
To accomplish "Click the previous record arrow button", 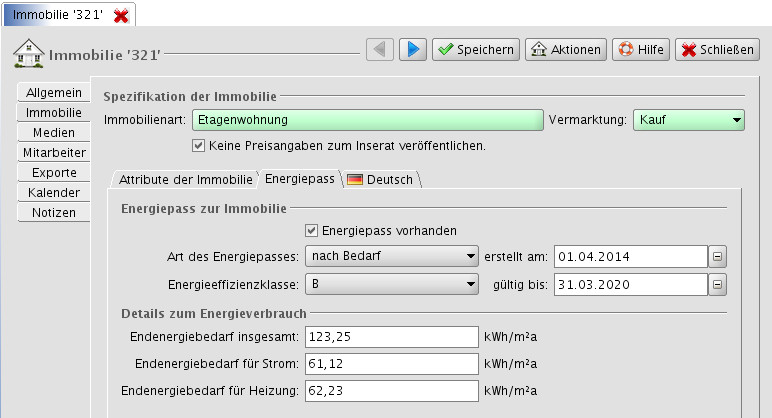I will (x=380, y=49).
